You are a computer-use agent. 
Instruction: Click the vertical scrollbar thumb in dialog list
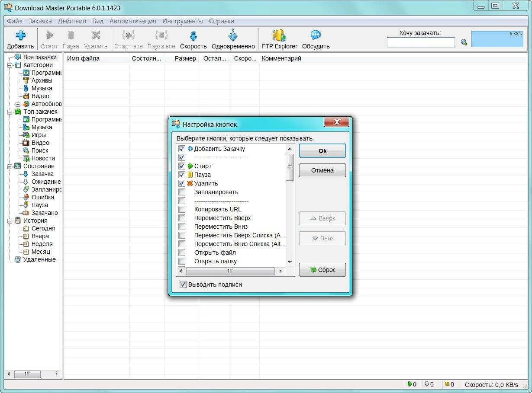(290, 167)
